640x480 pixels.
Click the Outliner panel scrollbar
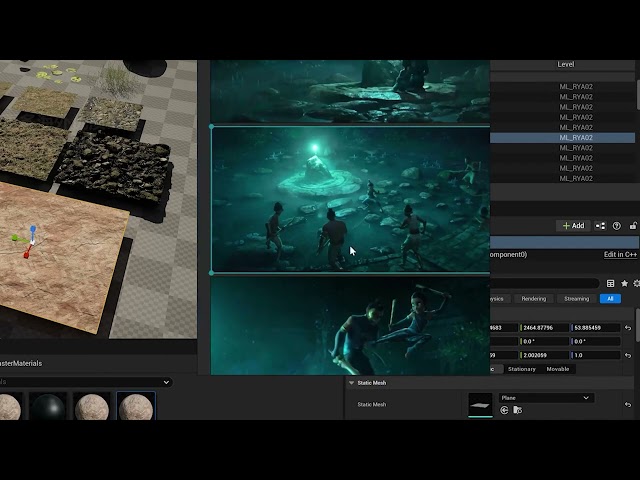(638, 95)
